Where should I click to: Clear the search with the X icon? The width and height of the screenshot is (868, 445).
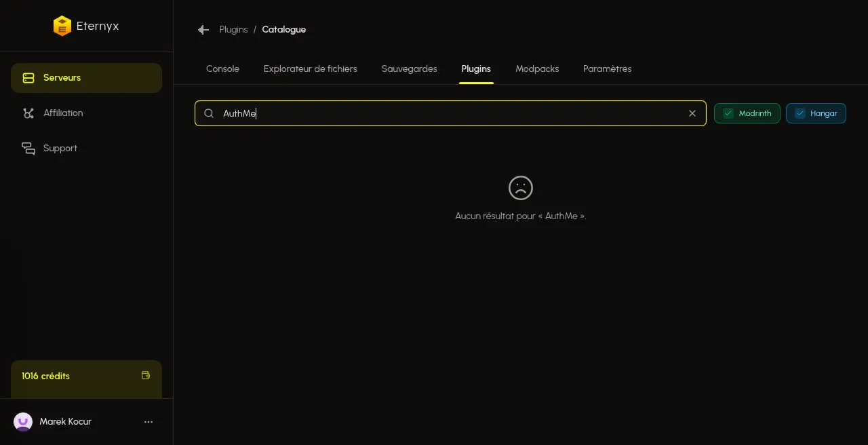692,113
